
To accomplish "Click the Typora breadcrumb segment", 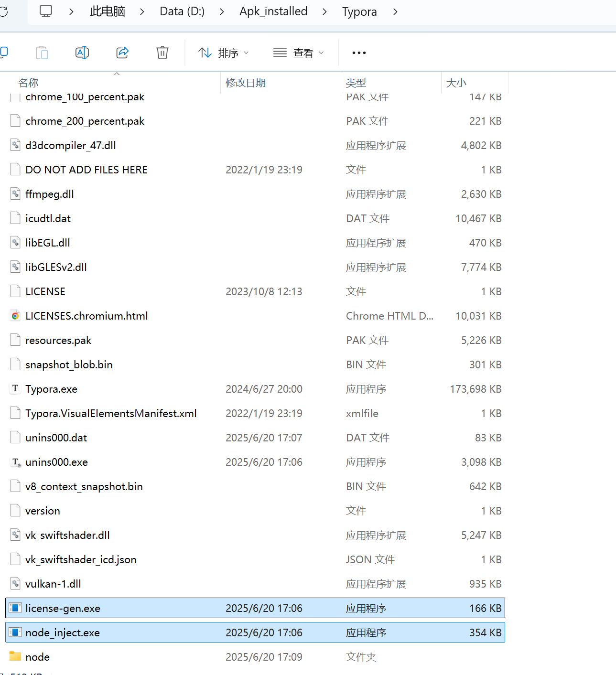I will pyautogui.click(x=359, y=11).
